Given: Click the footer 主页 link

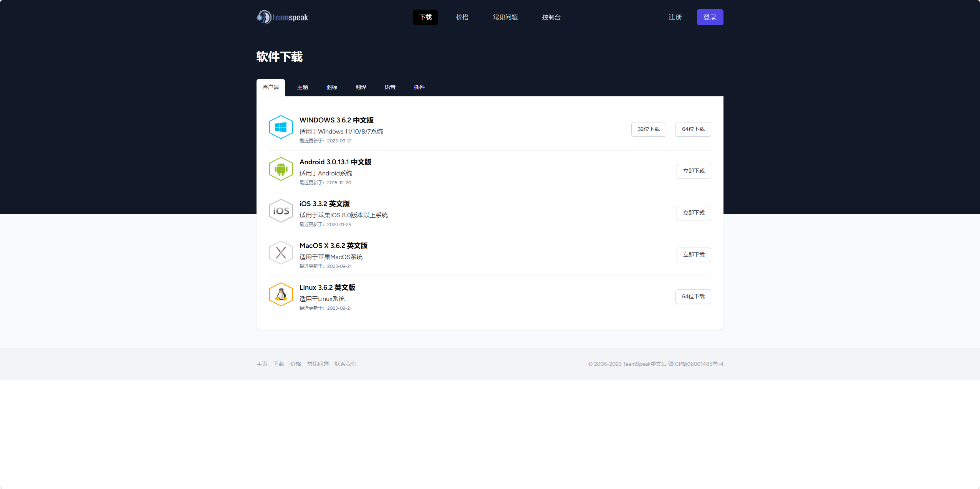Looking at the screenshot, I should (262, 364).
